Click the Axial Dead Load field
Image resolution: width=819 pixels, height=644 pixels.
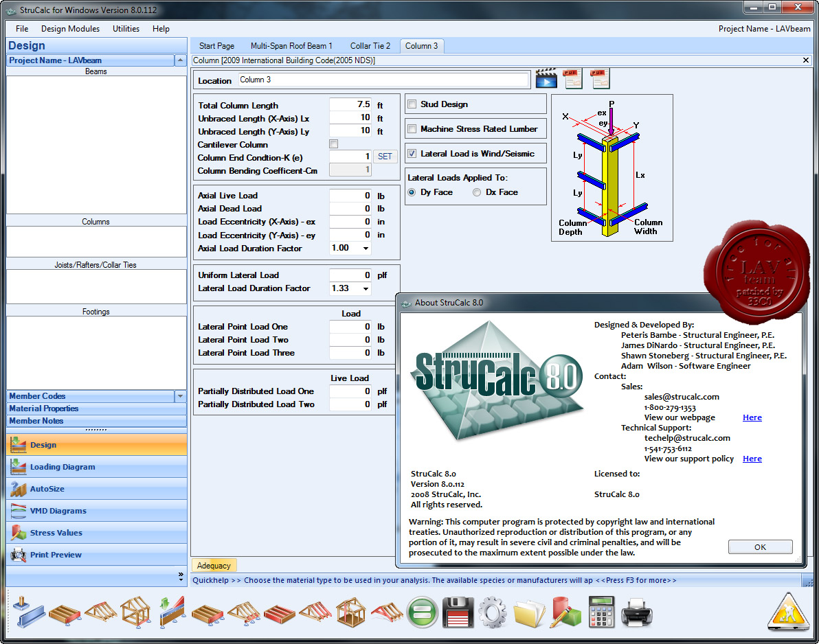tap(350, 208)
